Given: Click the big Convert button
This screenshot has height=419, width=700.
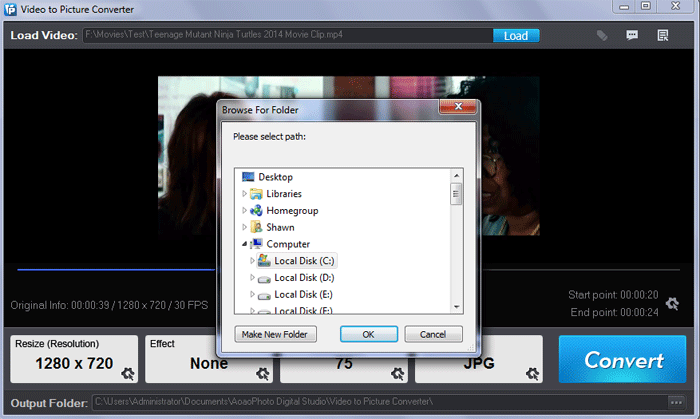Looking at the screenshot, I should click(622, 359).
